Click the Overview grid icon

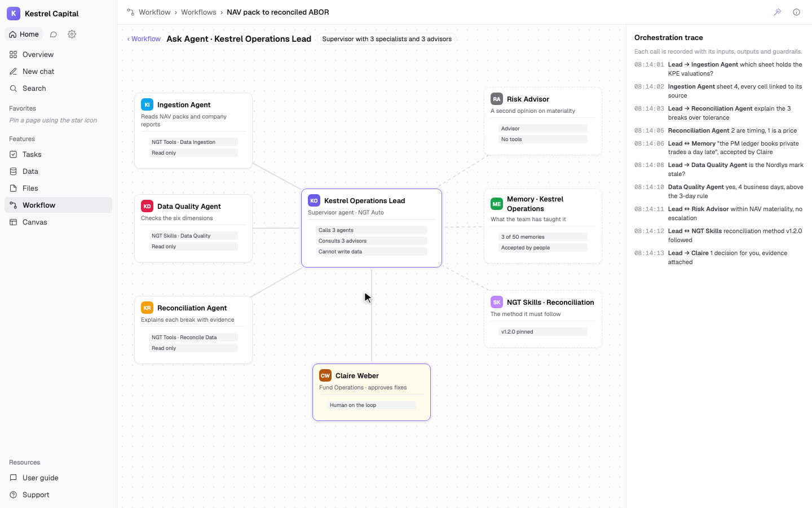coord(13,55)
